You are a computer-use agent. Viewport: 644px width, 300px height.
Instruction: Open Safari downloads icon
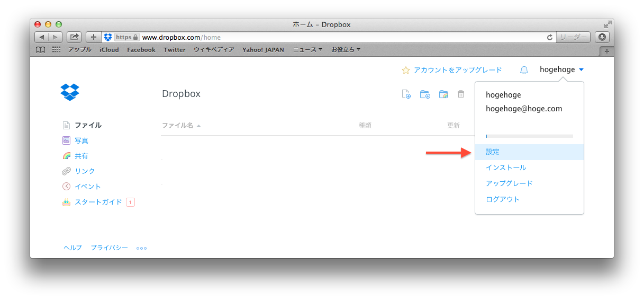pos(602,37)
